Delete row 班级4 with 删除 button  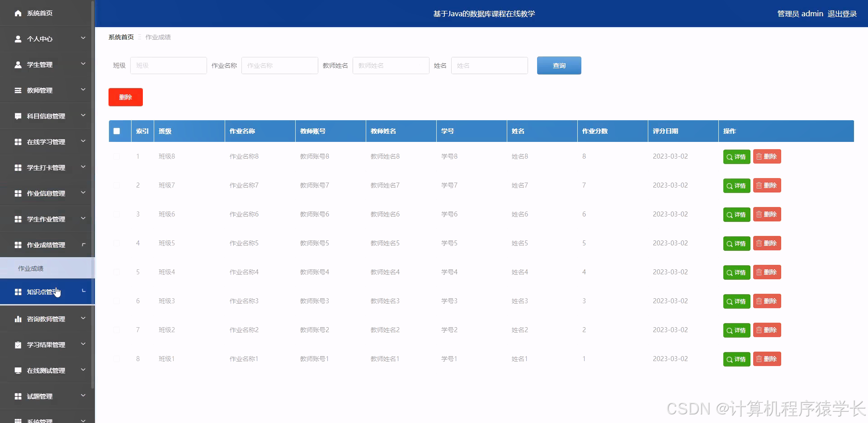pos(767,272)
